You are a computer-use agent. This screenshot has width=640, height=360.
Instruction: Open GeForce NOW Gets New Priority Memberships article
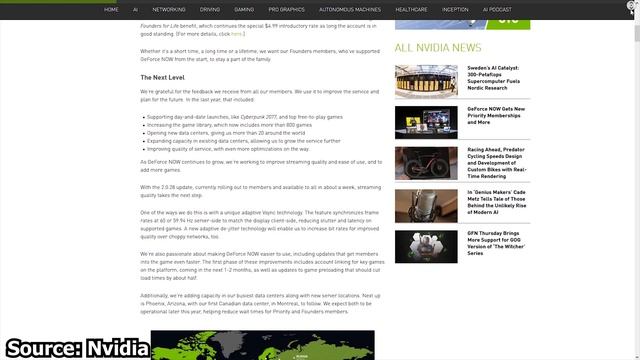coord(496,116)
